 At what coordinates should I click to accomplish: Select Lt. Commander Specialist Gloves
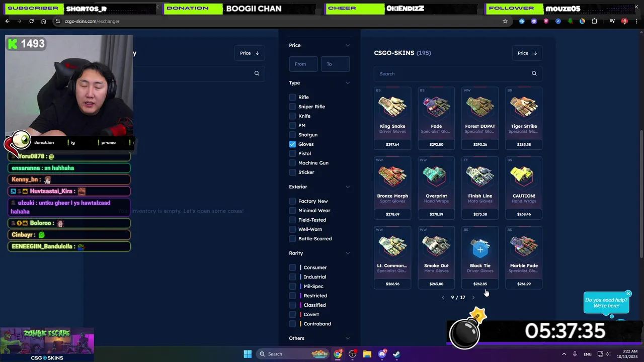click(x=392, y=258)
